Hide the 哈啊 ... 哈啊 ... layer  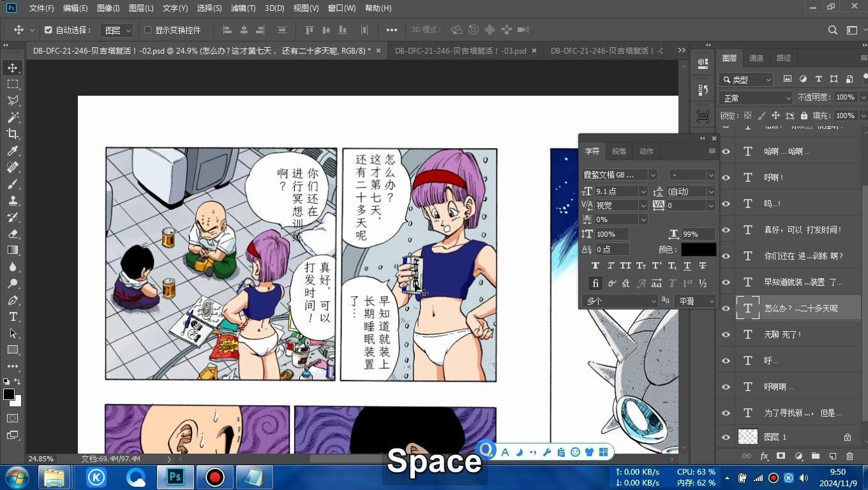(726, 152)
